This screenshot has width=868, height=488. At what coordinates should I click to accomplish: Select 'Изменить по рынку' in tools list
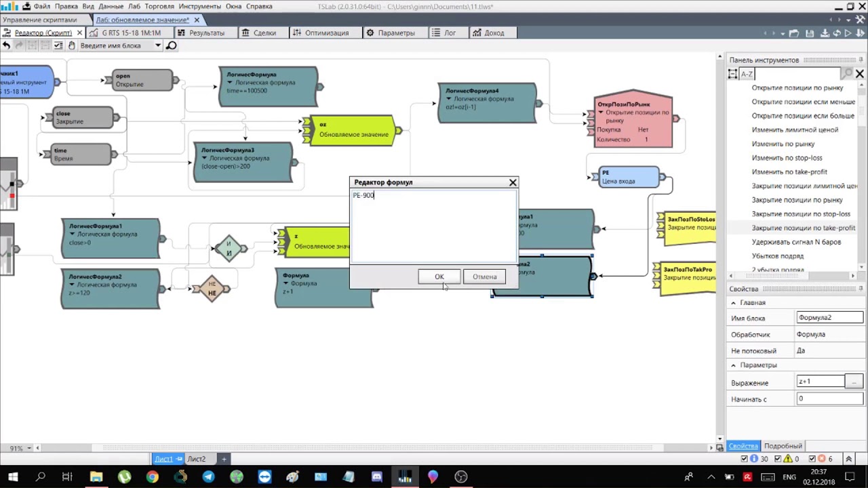783,144
